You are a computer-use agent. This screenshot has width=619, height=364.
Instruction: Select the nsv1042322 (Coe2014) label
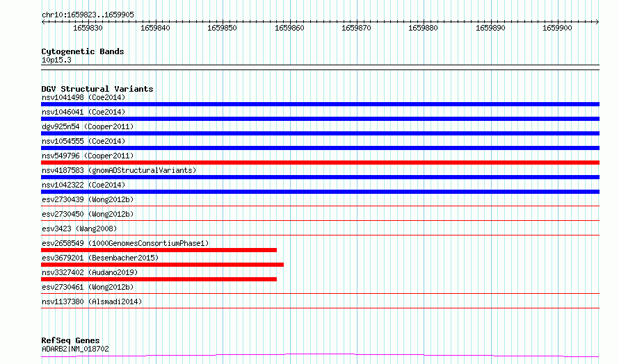coord(83,185)
